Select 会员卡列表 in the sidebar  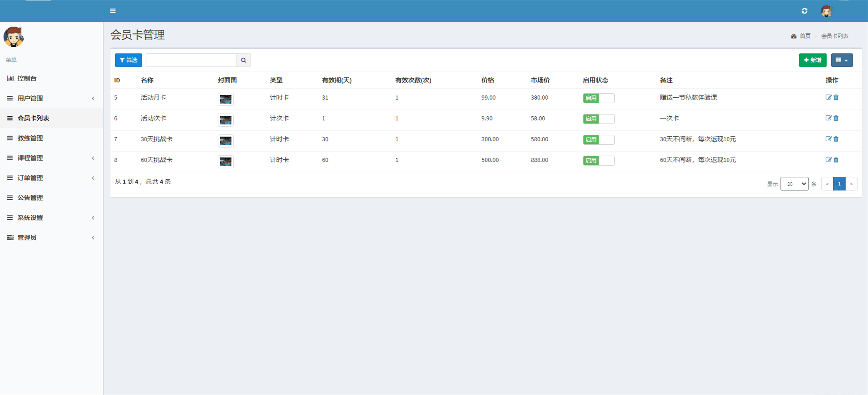pos(51,118)
